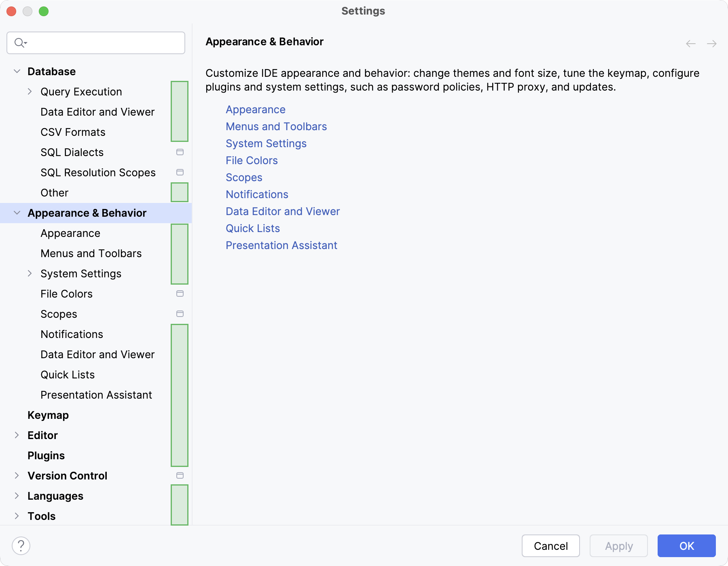Expand the Query Execution node
Image resolution: width=728 pixels, height=566 pixels.
click(30, 92)
